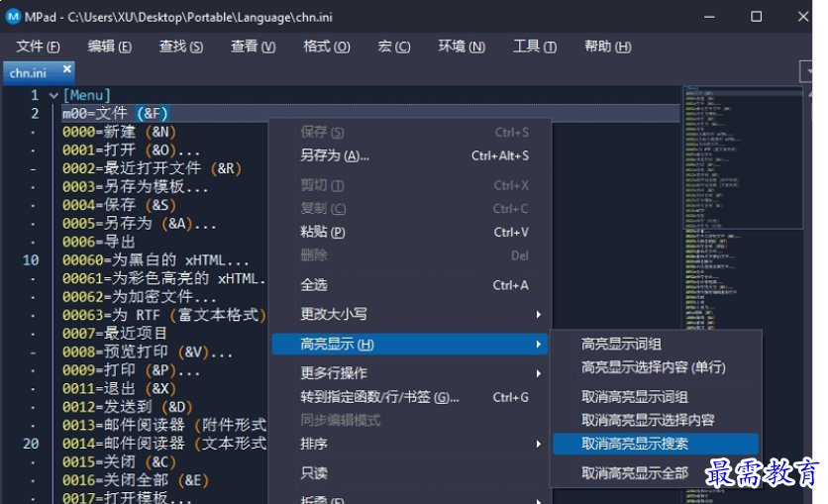Click line number 20 in gutter

point(31,444)
